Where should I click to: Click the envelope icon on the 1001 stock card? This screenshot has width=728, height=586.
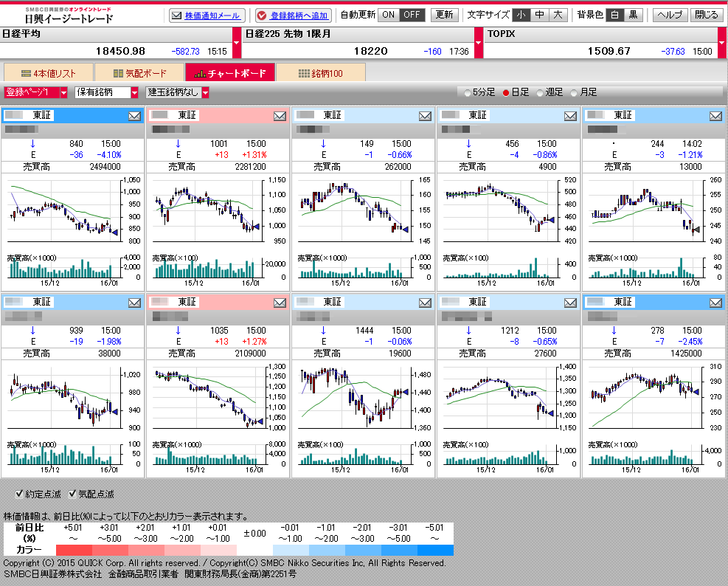[x=280, y=116]
